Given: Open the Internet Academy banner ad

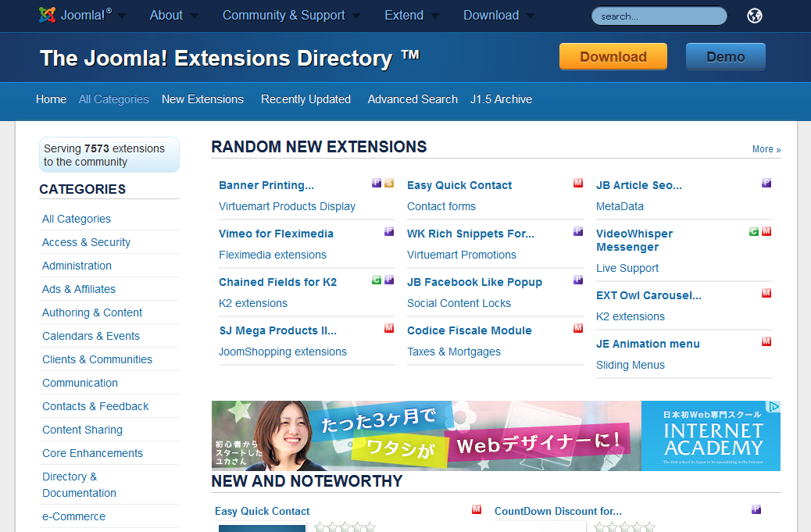Looking at the screenshot, I should pyautogui.click(x=495, y=436).
